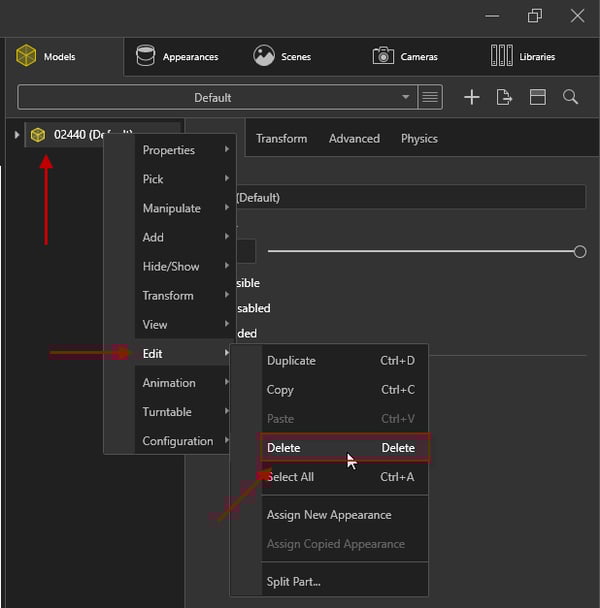Click the list-lines icon beside Default dropdown
Screen dimensions: 600x608
click(430, 97)
